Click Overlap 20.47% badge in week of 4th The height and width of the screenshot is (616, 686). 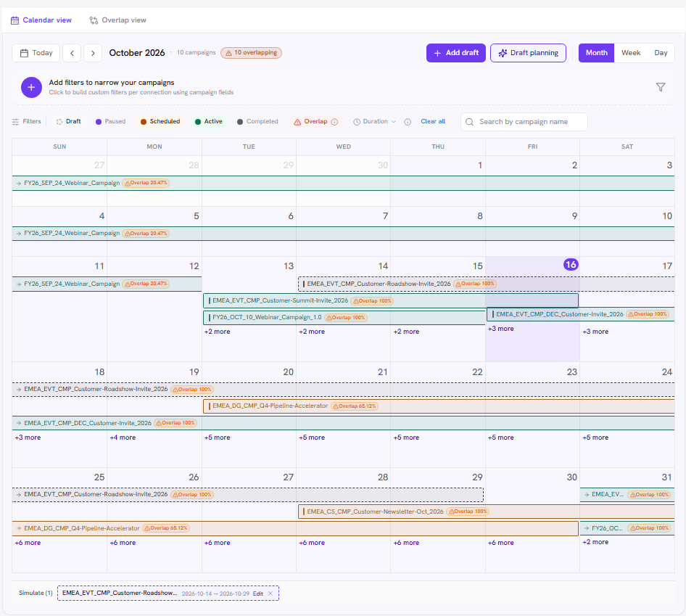(x=146, y=234)
